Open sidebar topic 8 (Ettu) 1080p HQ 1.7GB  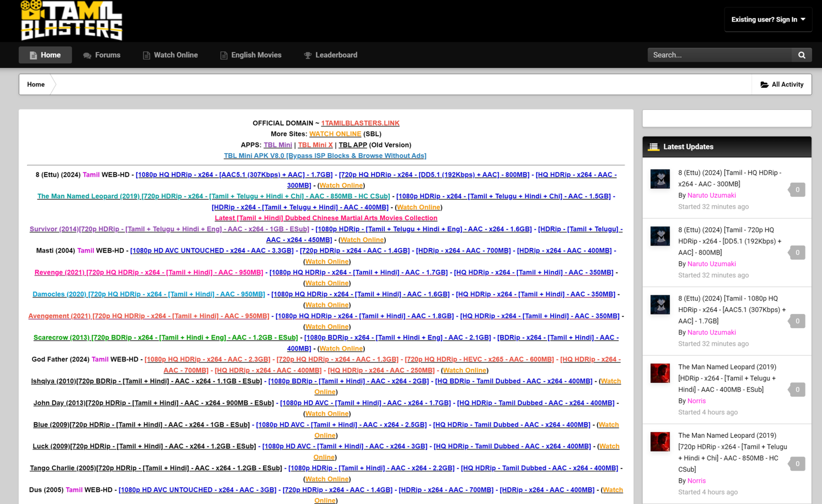coord(732,309)
